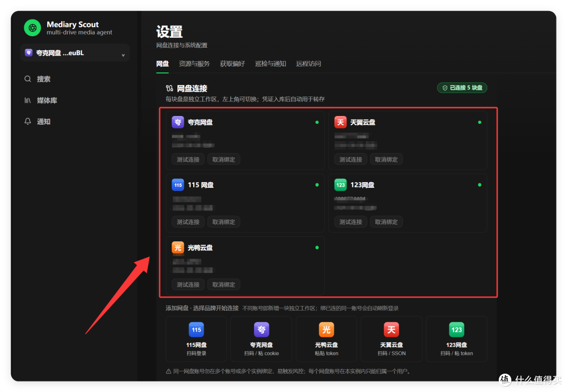Viewport: 567px width, 392px height.
Task: Unbind the 123网盘 drive
Action: tap(386, 222)
